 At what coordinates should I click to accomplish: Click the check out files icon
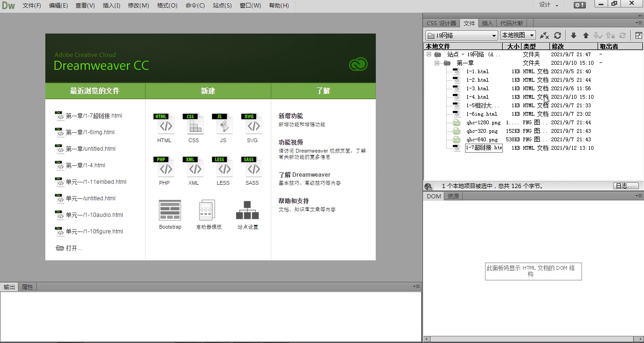pyautogui.click(x=598, y=35)
